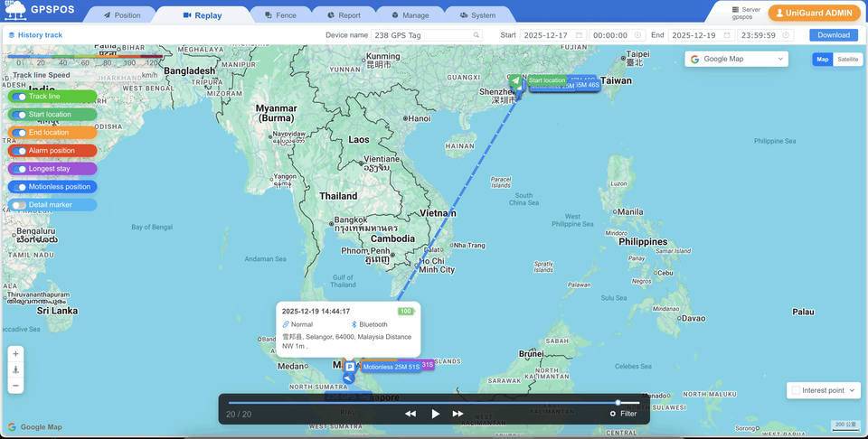This screenshot has height=439, width=868.
Task: Click the Street View pegman icon
Action: pyautogui.click(x=15, y=369)
